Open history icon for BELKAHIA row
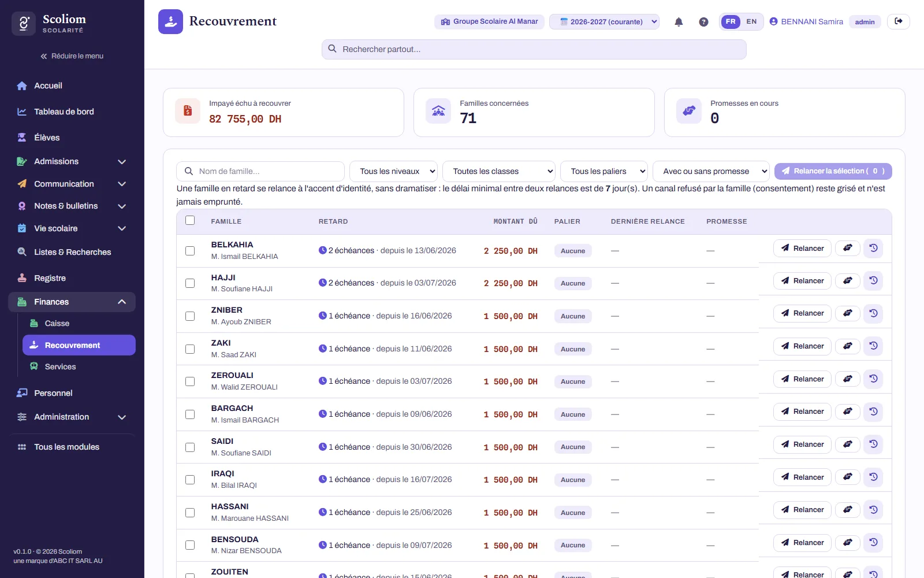Screen dimensions: 924x578 pyautogui.click(x=873, y=248)
